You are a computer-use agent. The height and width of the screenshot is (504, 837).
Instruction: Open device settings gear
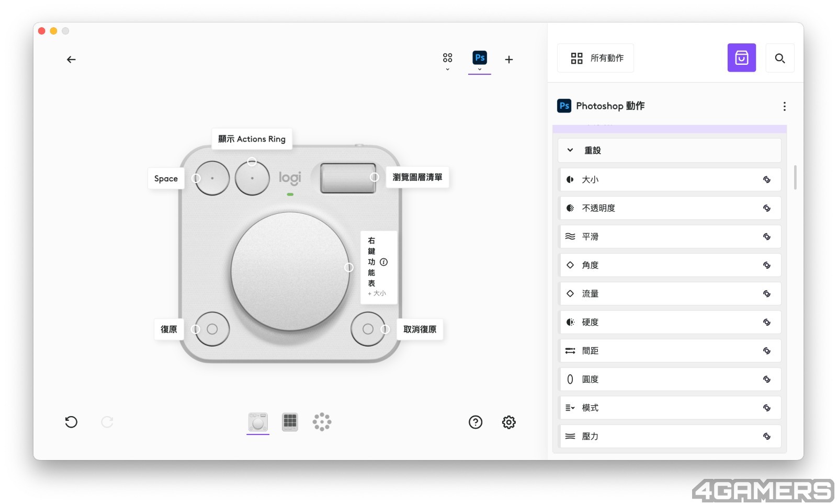(x=509, y=422)
